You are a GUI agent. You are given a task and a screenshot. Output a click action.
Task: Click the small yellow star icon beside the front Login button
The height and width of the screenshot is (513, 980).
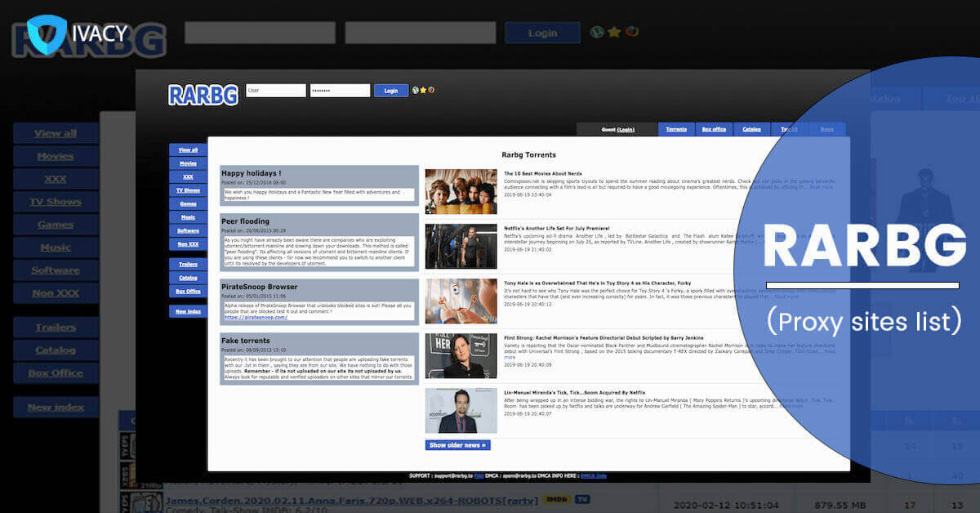pos(423,90)
